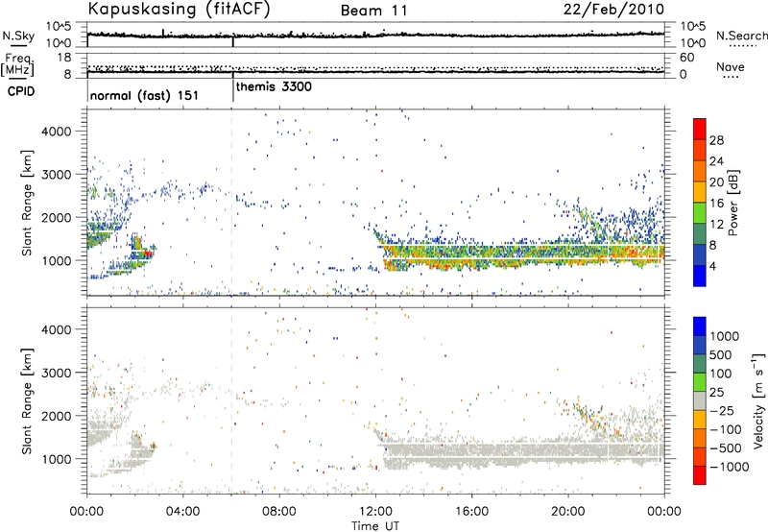Click the blue bottom power swatch
This screenshot has height=532, width=768.
[x=700, y=276]
